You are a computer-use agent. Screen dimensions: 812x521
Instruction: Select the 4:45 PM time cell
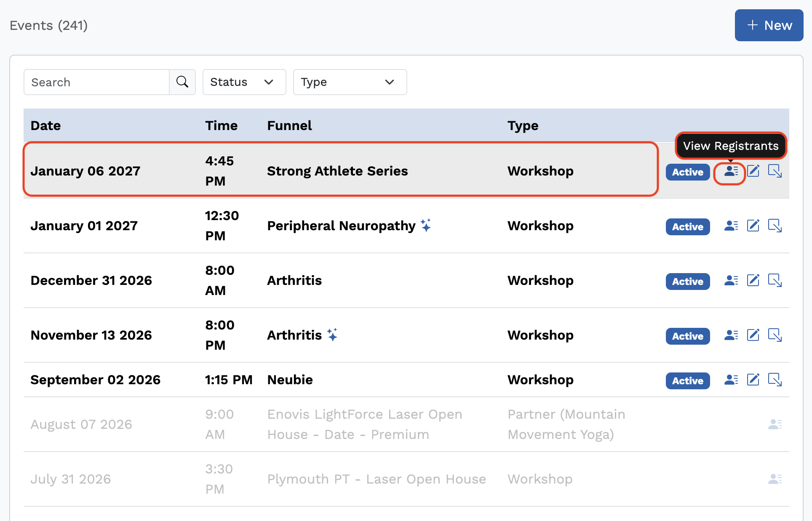tap(219, 171)
